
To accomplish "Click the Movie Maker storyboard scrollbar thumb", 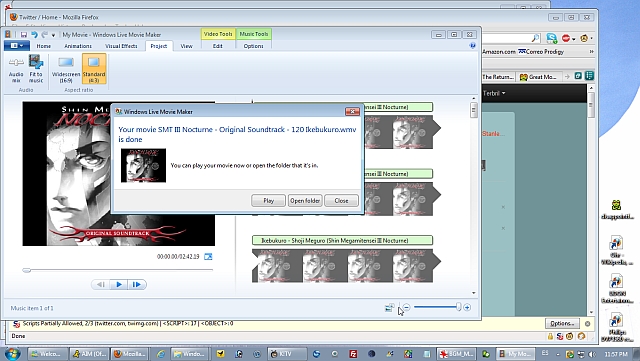I will [473, 110].
